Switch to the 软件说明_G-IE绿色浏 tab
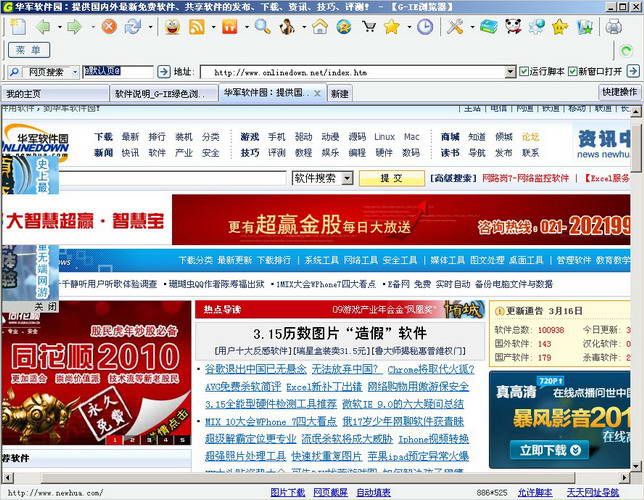The image size is (644, 500). [x=164, y=93]
